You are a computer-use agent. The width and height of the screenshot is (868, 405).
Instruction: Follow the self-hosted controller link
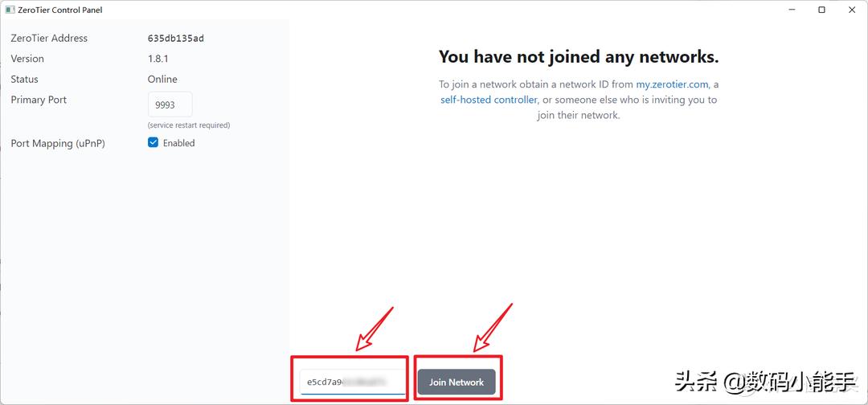489,100
